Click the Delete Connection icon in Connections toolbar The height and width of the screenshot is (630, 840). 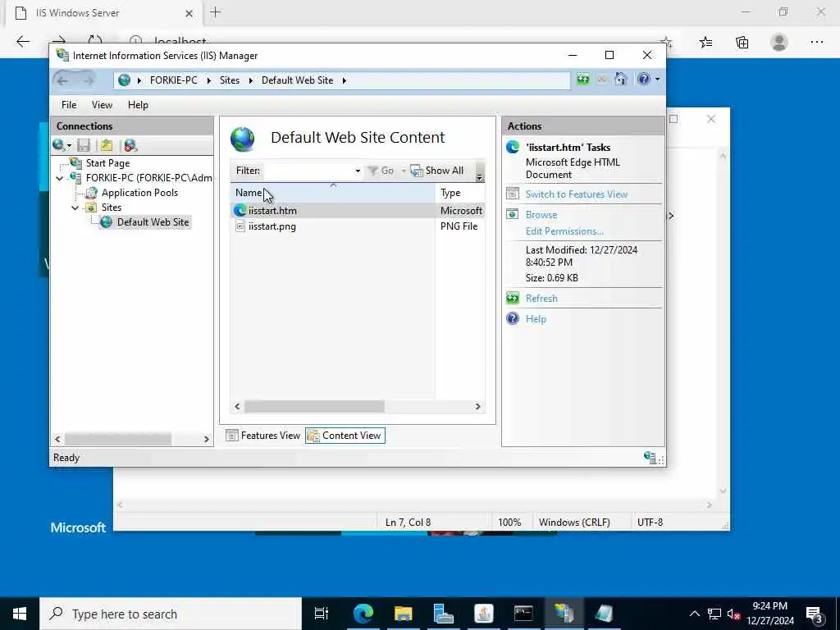click(x=130, y=145)
